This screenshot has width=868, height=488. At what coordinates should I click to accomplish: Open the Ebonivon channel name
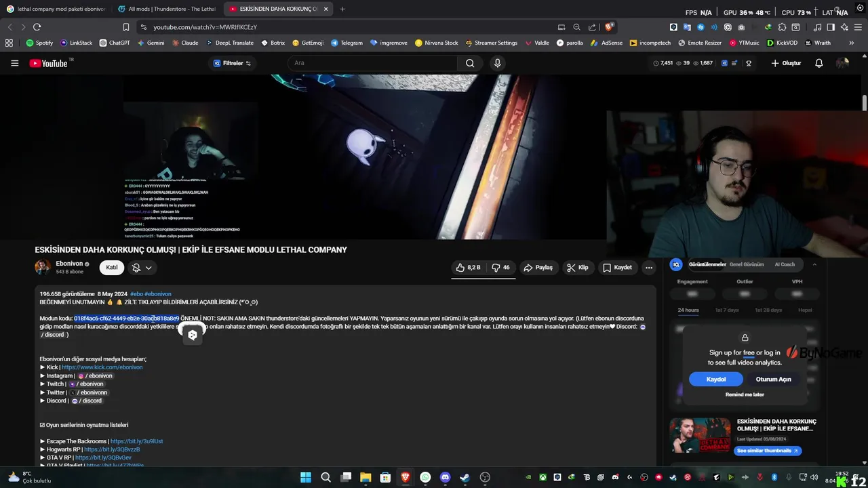point(69,264)
